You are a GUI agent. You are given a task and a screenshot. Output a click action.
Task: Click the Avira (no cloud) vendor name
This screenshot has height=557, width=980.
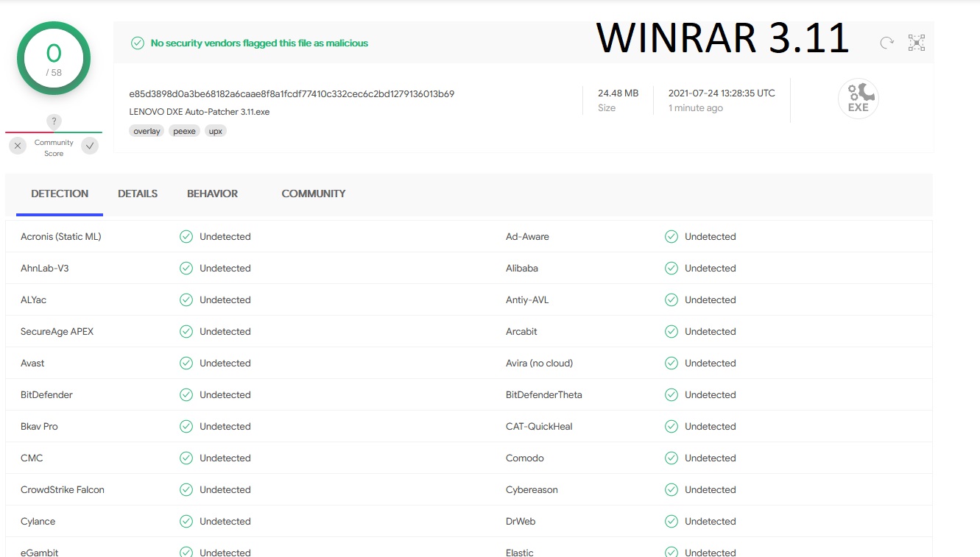tap(540, 363)
